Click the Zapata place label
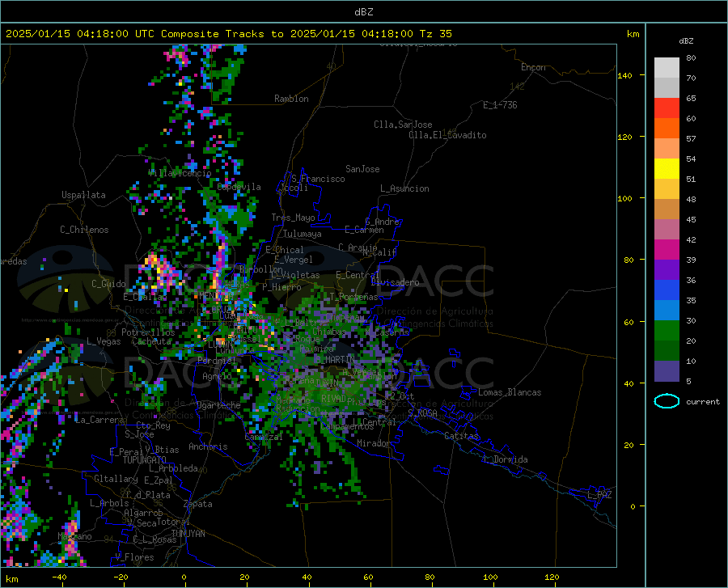This screenshot has height=588, width=728. pos(198,504)
